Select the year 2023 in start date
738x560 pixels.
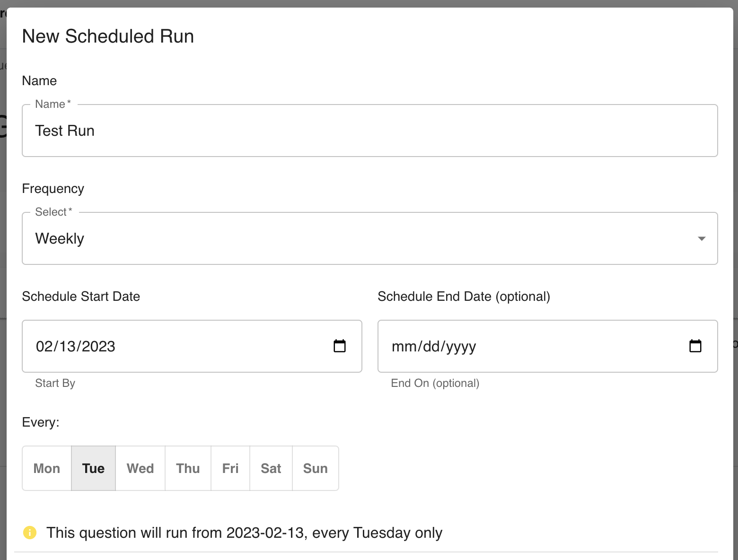tap(98, 347)
